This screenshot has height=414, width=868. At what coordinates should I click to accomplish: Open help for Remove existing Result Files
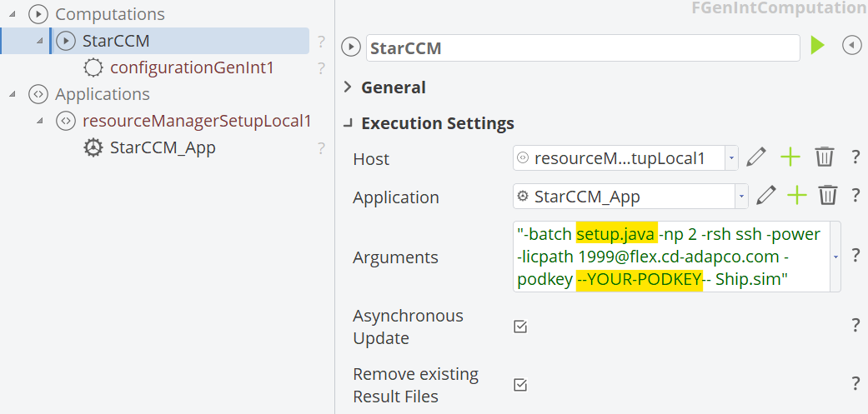(855, 384)
